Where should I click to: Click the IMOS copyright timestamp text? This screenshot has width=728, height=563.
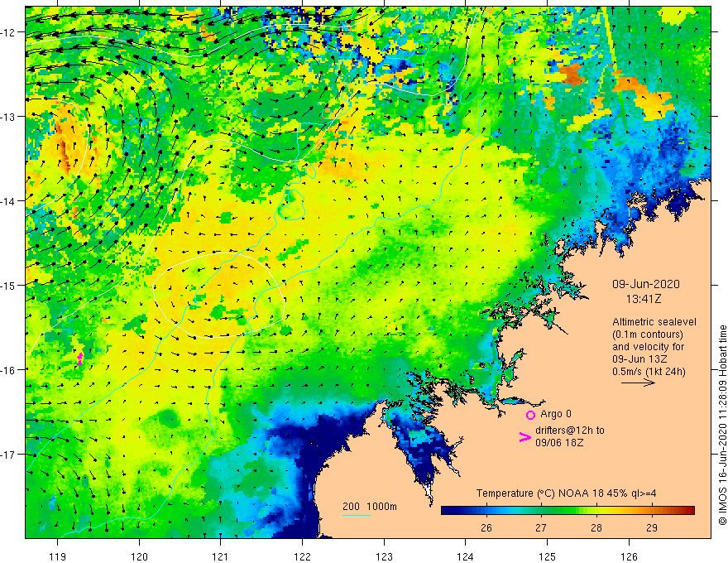pos(722,425)
